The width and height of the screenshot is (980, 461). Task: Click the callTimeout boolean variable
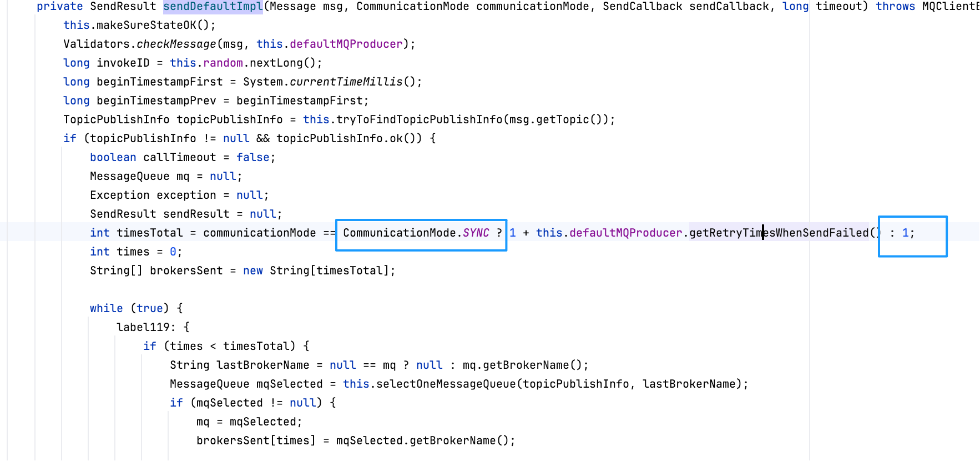(x=180, y=158)
